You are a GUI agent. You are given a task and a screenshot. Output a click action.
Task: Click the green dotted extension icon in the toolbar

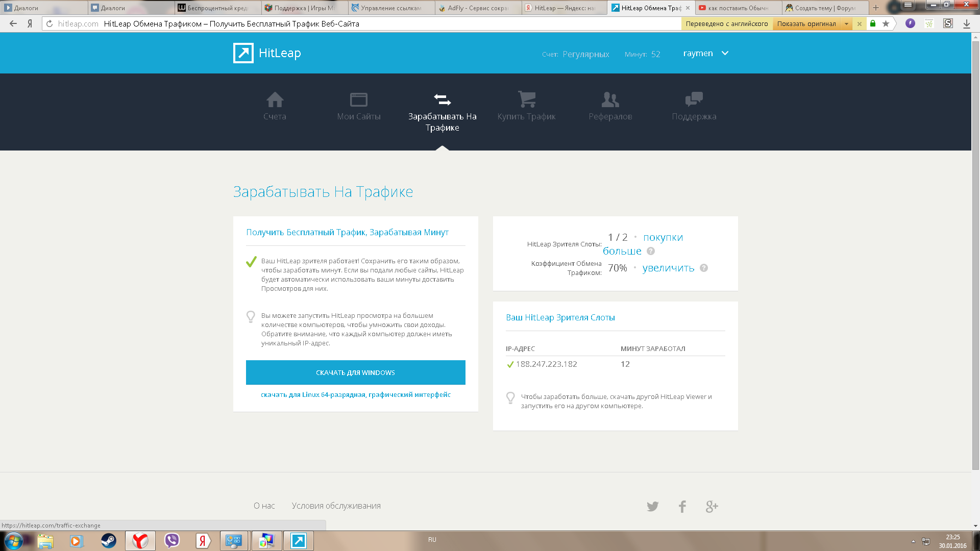pos(929,23)
